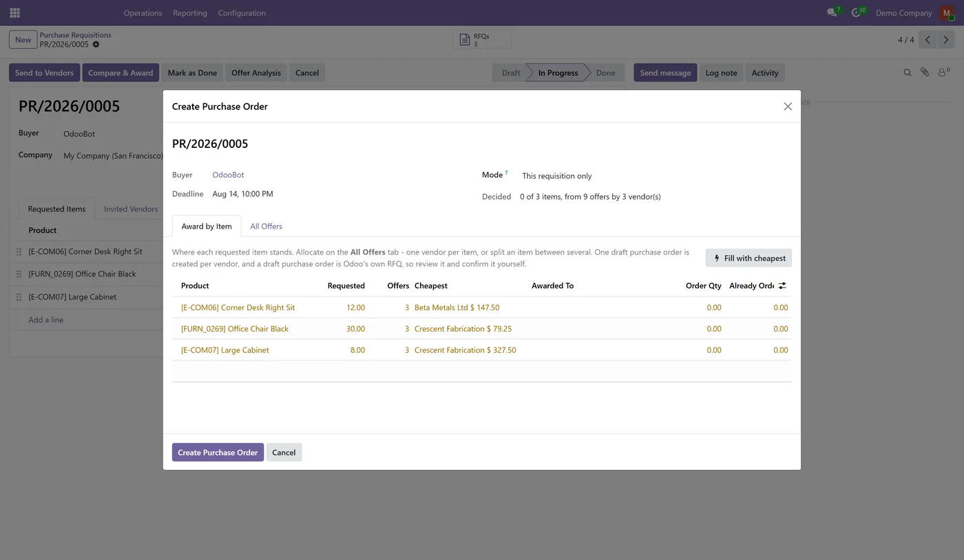Select the Requested Items tab
Viewport: 964px width, 560px height.
coord(56,209)
